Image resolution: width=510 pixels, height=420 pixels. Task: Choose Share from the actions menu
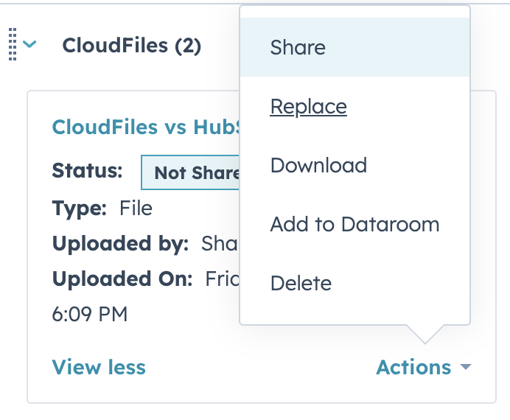click(354, 47)
